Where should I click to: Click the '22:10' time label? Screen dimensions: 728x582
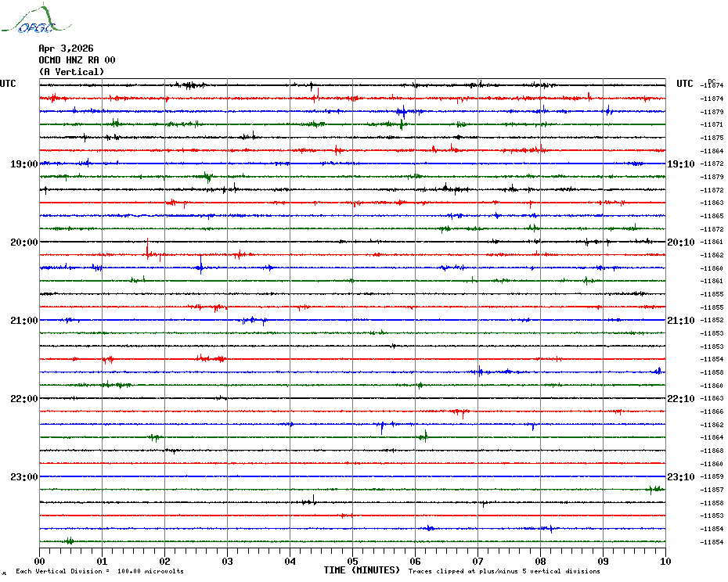[x=681, y=399]
